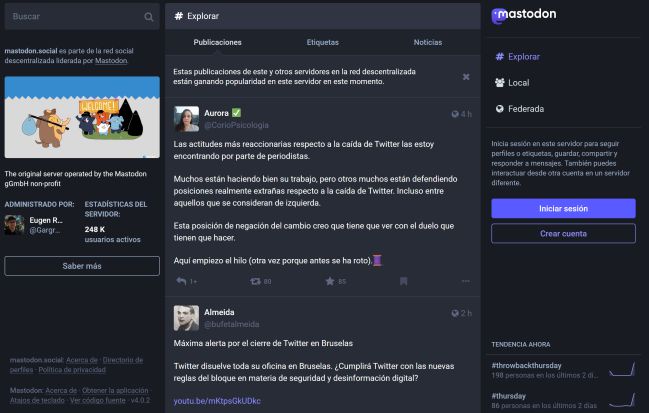Open the Federada timeline
Image resolution: width=649 pixels, height=413 pixels.
519,109
